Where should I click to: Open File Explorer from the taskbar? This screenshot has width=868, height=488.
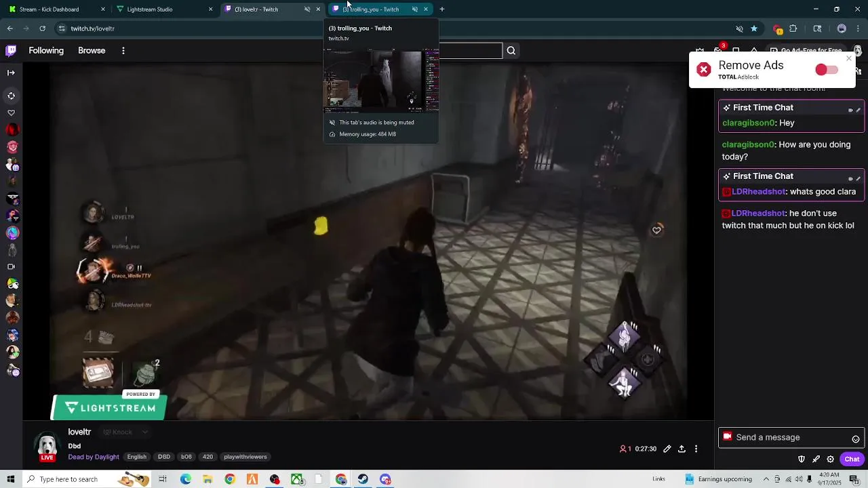point(208,479)
